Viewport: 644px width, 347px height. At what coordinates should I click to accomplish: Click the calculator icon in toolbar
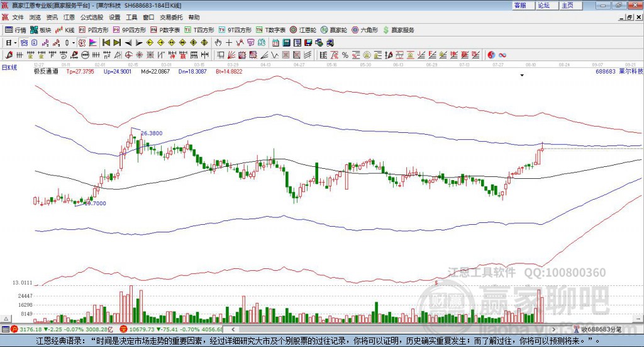coord(286,43)
